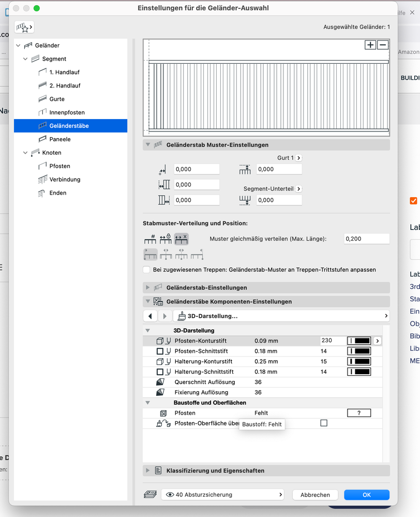
Task: Select Verbindung in tree
Action: [65, 180]
